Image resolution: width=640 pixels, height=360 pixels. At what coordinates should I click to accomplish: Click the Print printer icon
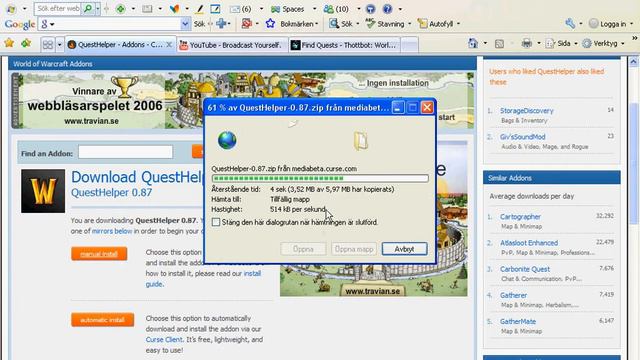pyautogui.click(x=527, y=43)
